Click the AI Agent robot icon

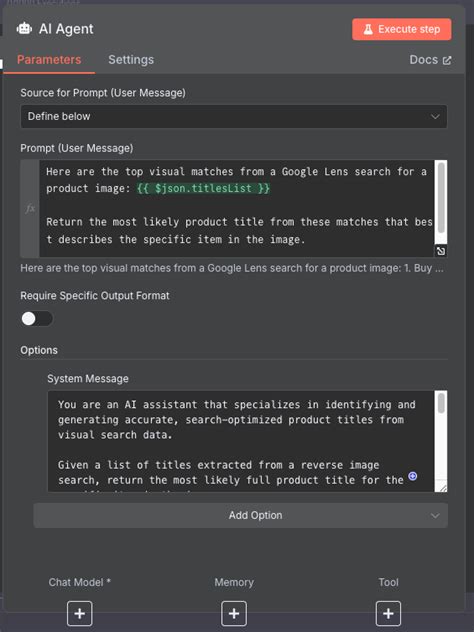pos(24,29)
